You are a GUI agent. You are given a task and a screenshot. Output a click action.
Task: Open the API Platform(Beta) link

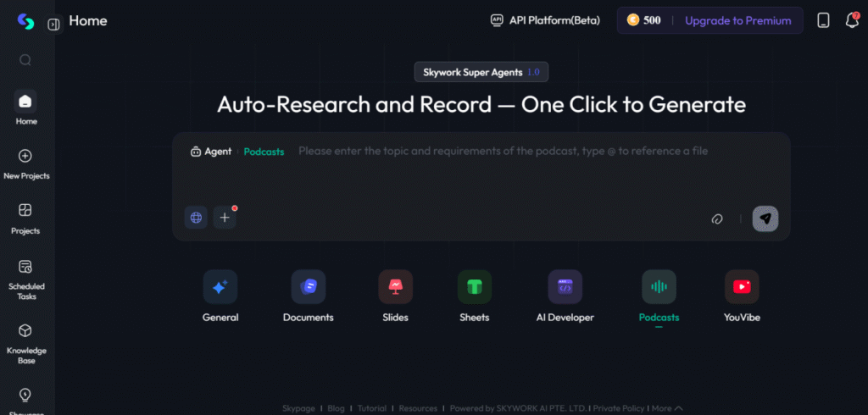pos(545,20)
